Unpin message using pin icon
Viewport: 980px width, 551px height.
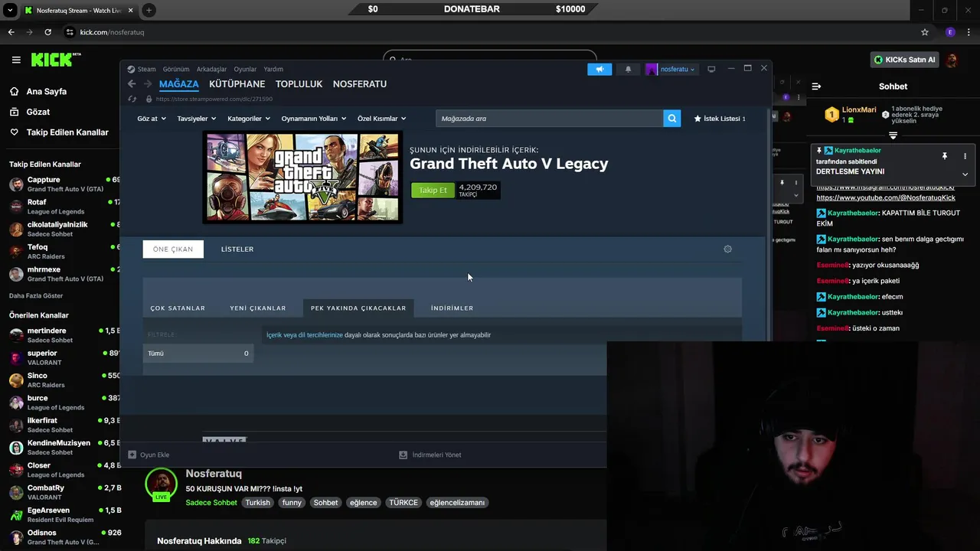[944, 156]
